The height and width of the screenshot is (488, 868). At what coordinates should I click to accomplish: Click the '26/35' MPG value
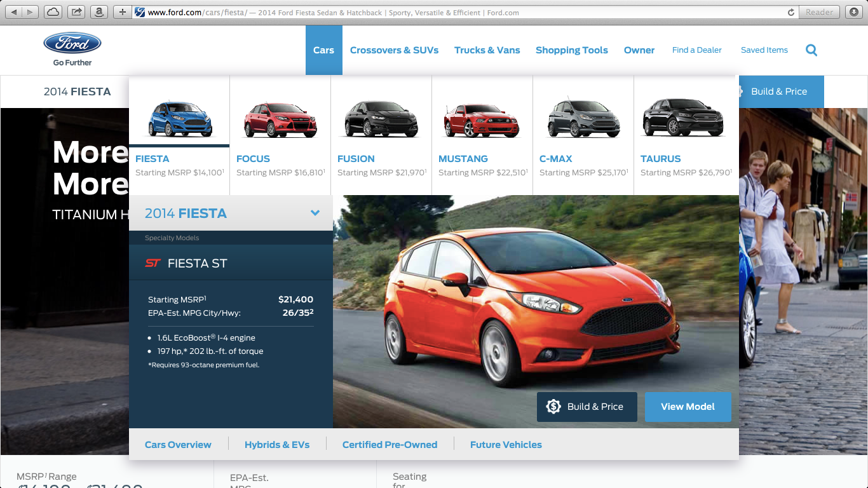(x=298, y=313)
